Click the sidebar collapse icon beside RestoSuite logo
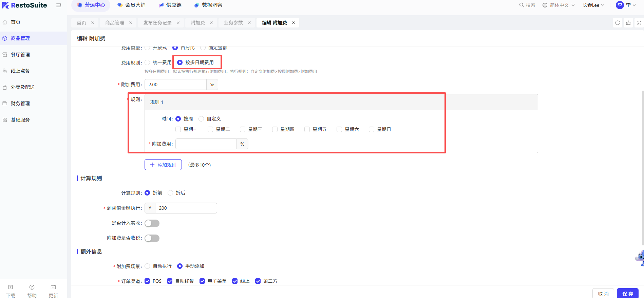Image resolution: width=644 pixels, height=298 pixels. click(x=59, y=5)
